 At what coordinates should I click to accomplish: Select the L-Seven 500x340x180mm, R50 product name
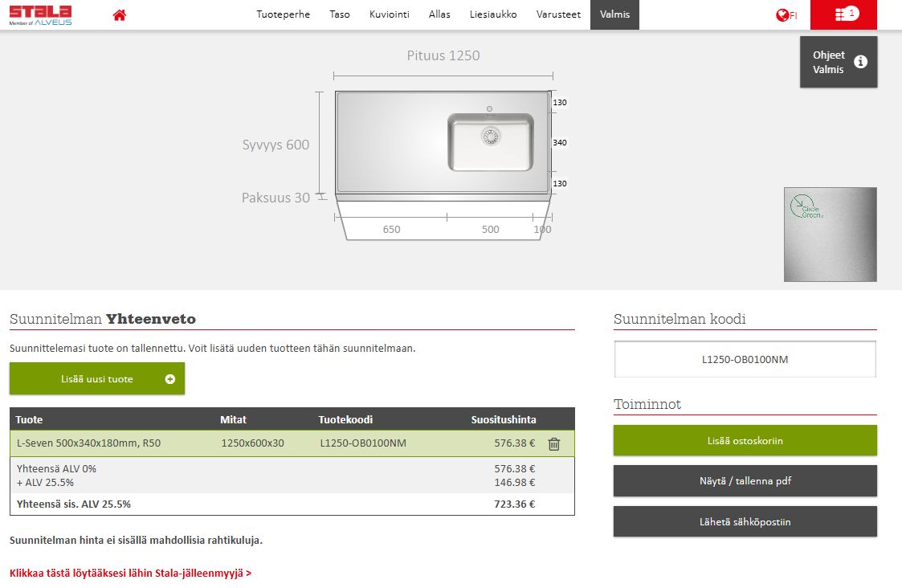click(x=88, y=443)
